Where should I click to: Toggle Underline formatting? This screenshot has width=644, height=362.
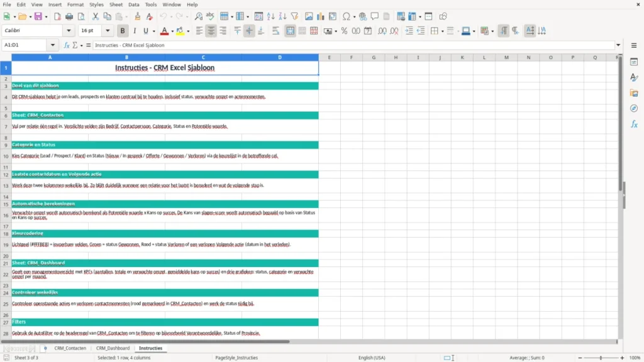click(x=145, y=31)
